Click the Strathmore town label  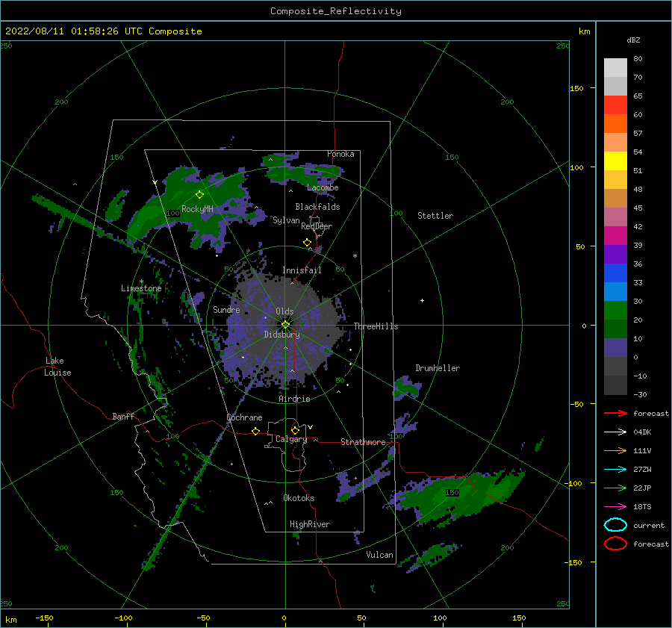[363, 442]
